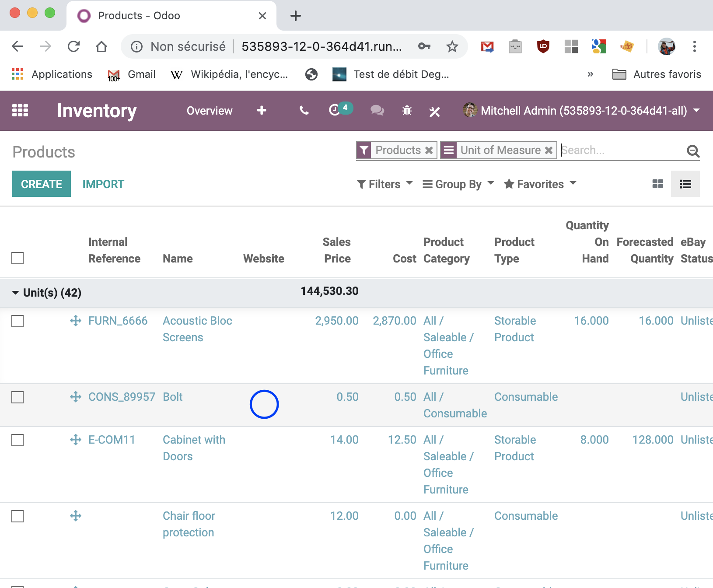This screenshot has width=713, height=588.
Task: Click the CREATE button
Action: click(x=41, y=184)
